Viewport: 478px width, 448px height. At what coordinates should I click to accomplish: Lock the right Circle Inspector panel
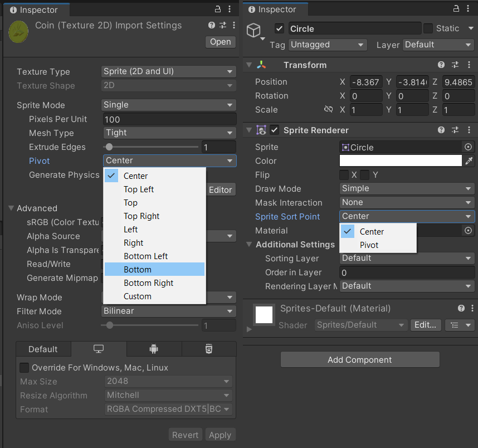[x=456, y=8]
